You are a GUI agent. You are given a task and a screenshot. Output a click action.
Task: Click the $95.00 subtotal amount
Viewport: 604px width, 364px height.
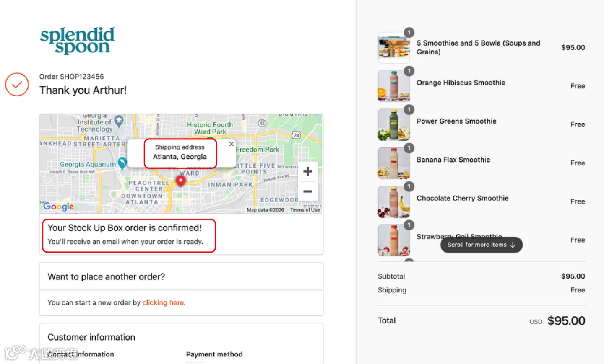573,276
